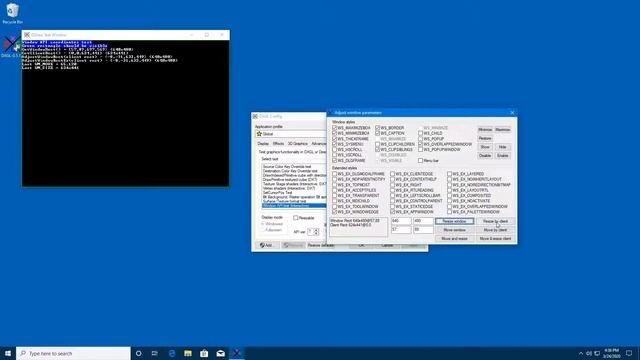640x360 pixels.
Task: Check the WS_POPUP style
Action: 431,139
